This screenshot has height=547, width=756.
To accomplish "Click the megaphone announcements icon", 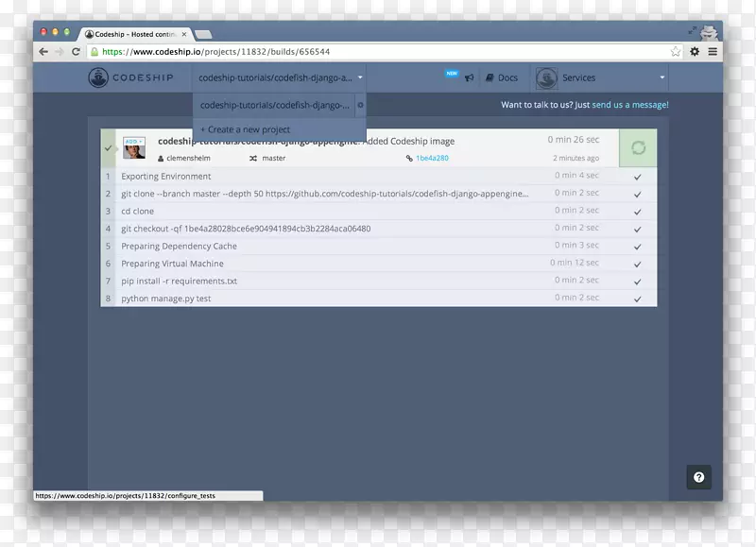I will point(469,78).
